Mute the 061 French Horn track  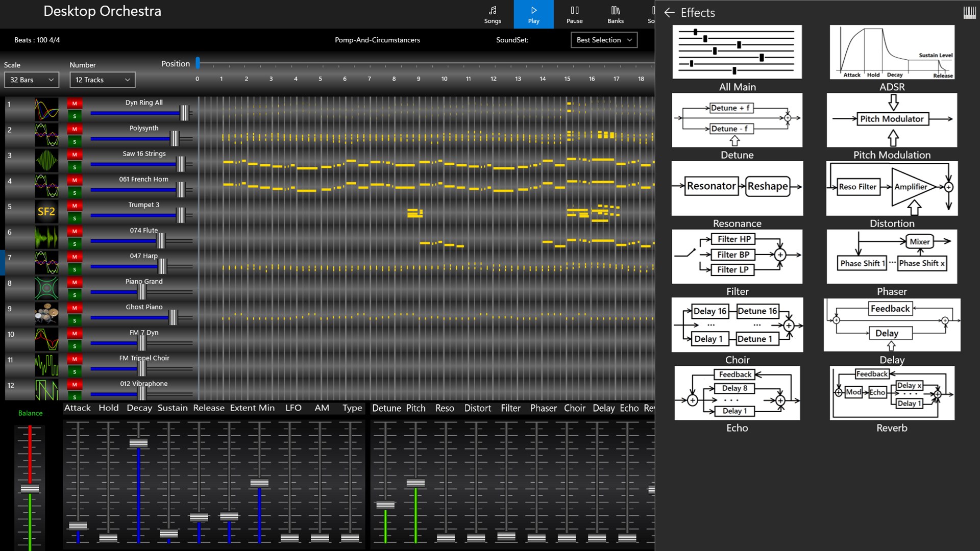coord(74,180)
